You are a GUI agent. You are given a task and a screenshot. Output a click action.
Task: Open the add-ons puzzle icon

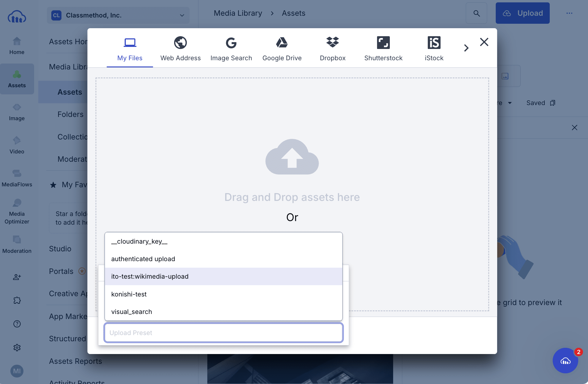click(x=17, y=300)
